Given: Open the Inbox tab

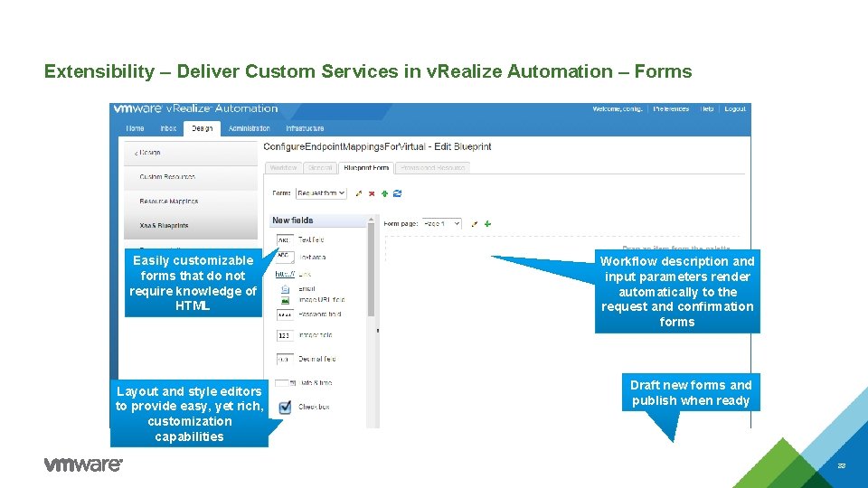Looking at the screenshot, I should [168, 128].
